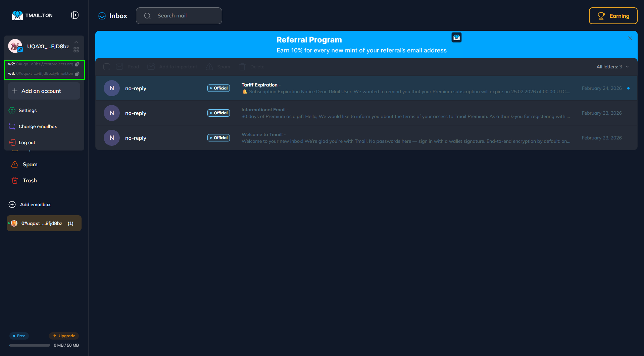Image resolution: width=644 pixels, height=356 pixels.
Task: Log out of the current account
Action: pyautogui.click(x=27, y=142)
